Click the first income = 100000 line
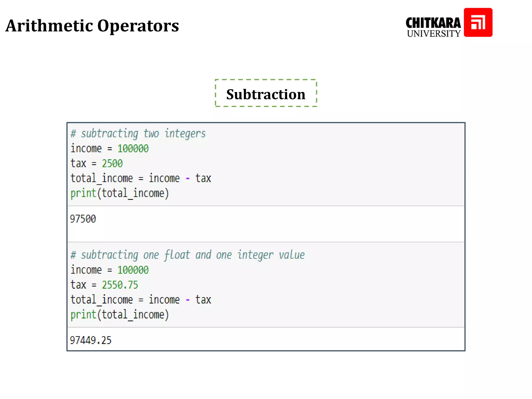Screen dimensions: 532x399 [x=109, y=149]
